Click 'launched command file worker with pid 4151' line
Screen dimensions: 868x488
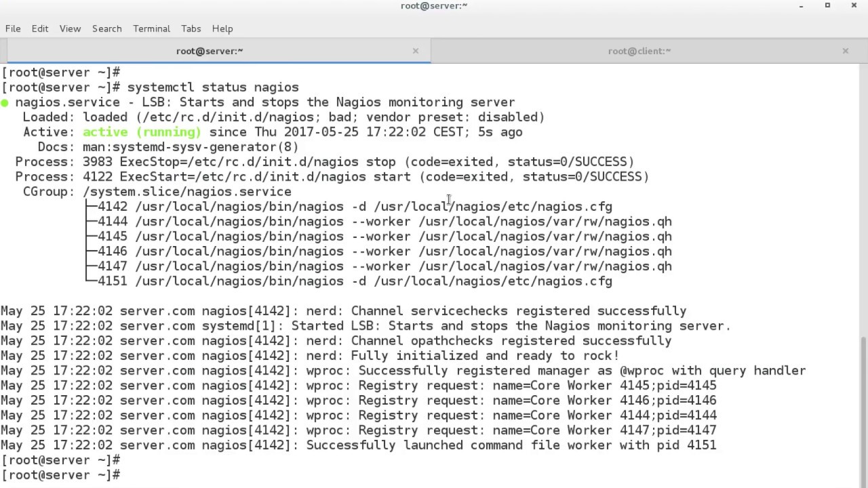coord(359,445)
